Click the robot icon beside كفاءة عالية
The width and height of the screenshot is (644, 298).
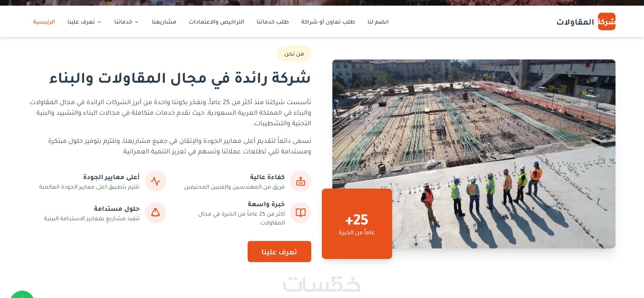point(301,181)
